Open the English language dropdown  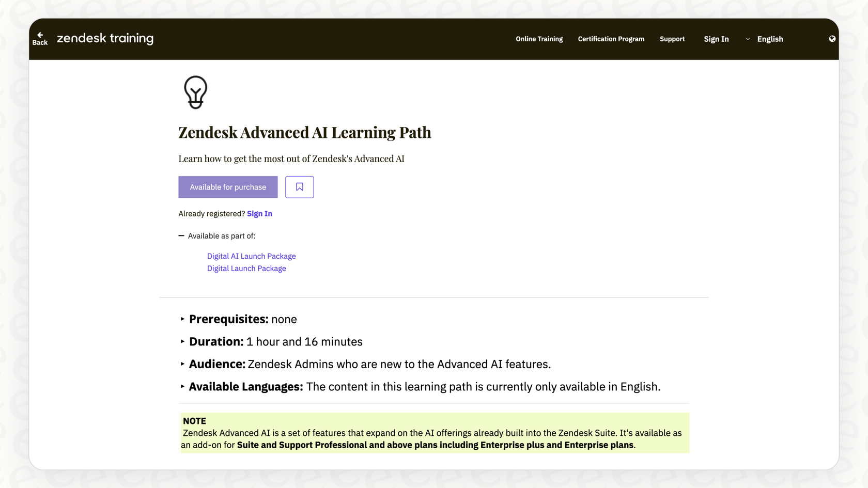point(770,39)
